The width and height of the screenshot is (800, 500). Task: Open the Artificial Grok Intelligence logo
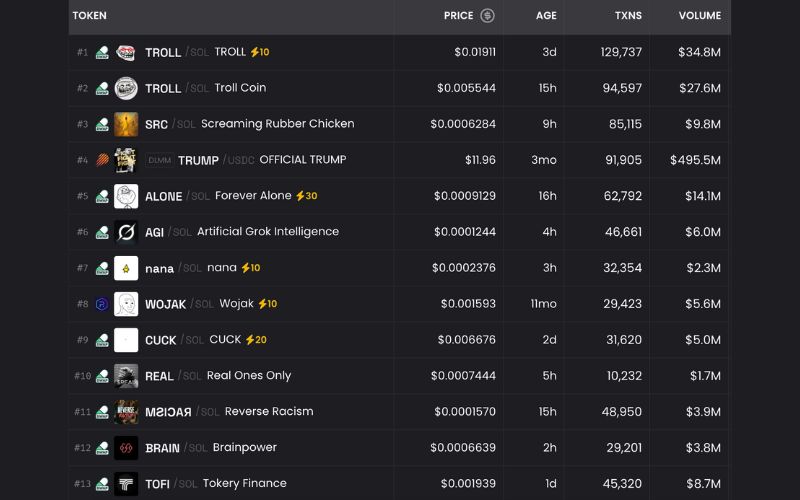(126, 232)
